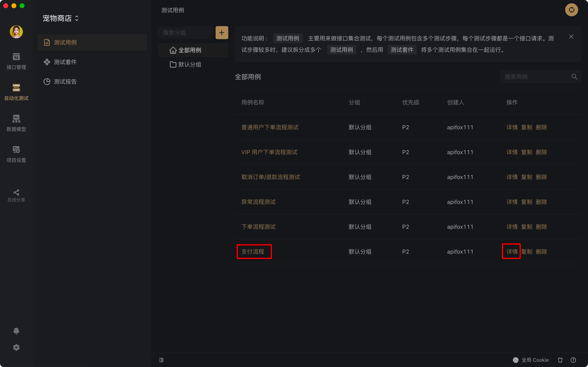Open the 数据模型 sidebar section

pyautogui.click(x=16, y=123)
